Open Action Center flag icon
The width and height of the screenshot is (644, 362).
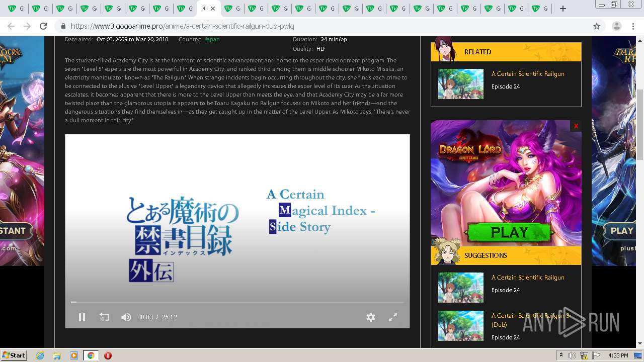[596, 355]
